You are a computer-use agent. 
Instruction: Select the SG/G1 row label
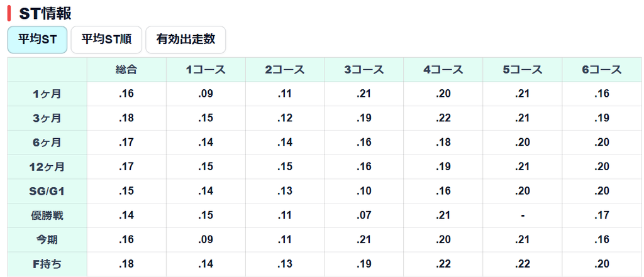[47, 191]
